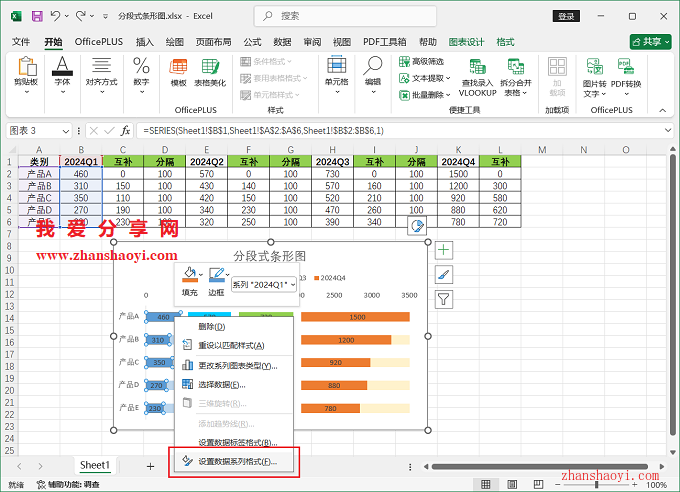
Task: Open the chart styles paintbrush button
Action: click(x=444, y=274)
